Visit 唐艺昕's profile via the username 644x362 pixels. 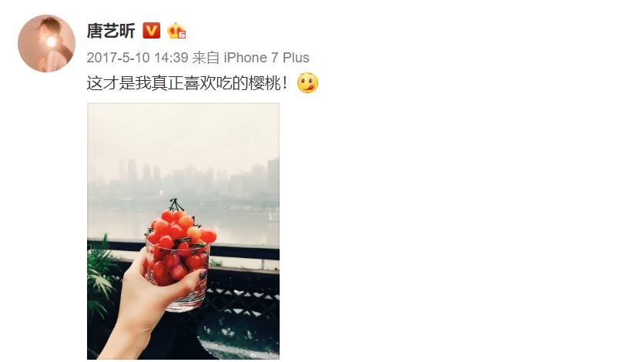click(x=110, y=31)
